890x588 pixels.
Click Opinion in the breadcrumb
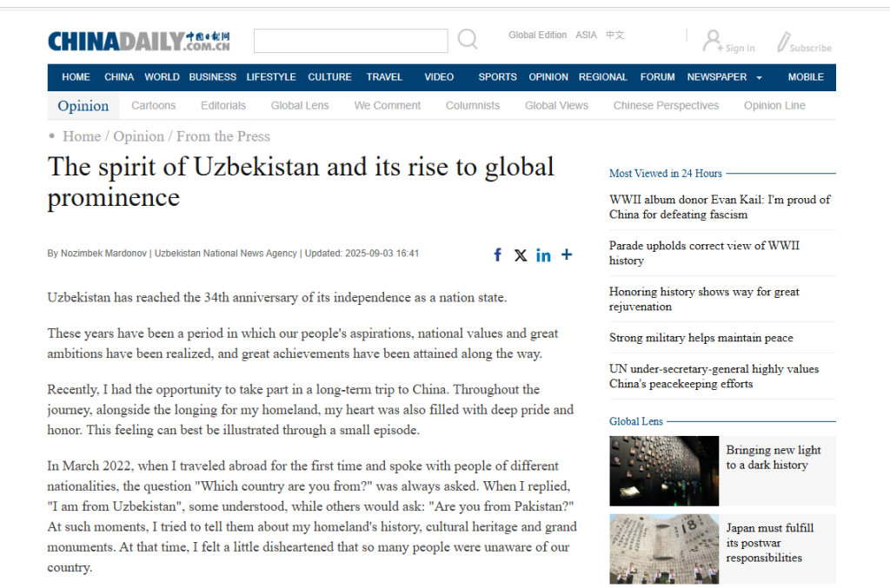pyautogui.click(x=138, y=136)
